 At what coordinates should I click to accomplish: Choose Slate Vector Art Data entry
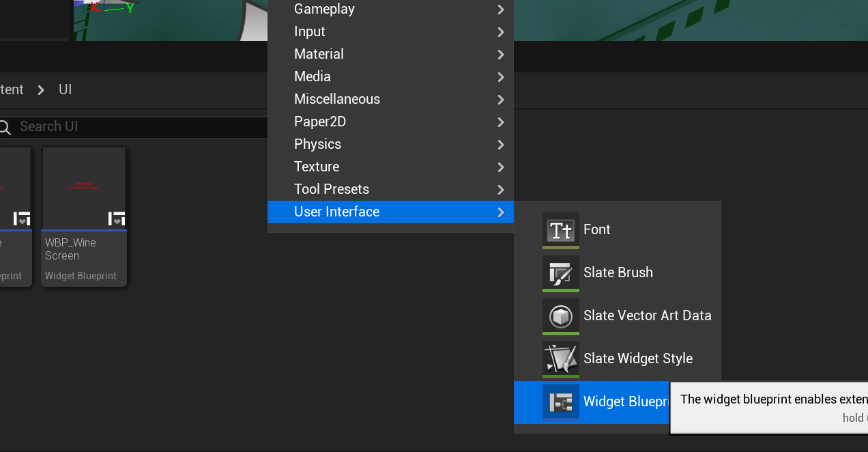tap(618, 316)
